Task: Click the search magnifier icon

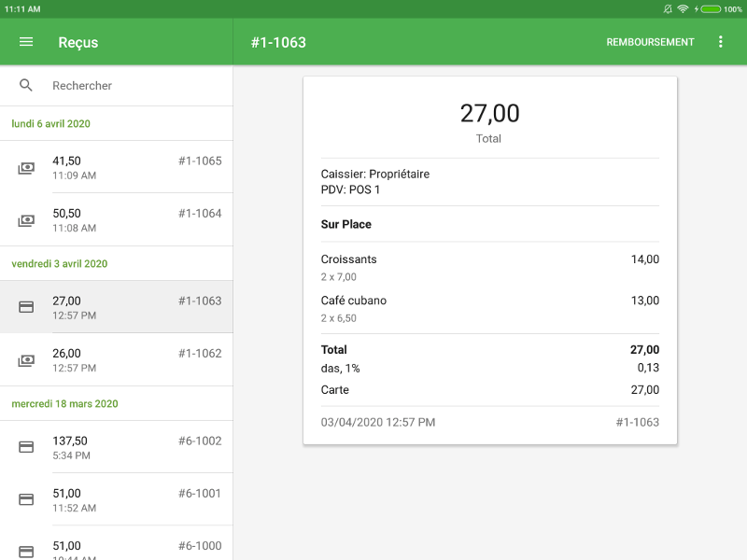Action: pyautogui.click(x=26, y=85)
